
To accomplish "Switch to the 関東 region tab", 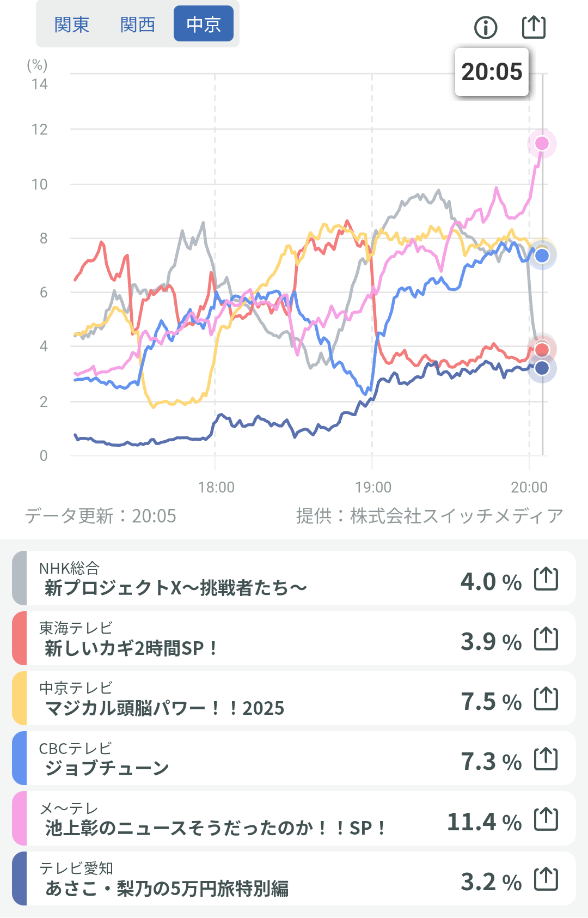I will [x=71, y=25].
